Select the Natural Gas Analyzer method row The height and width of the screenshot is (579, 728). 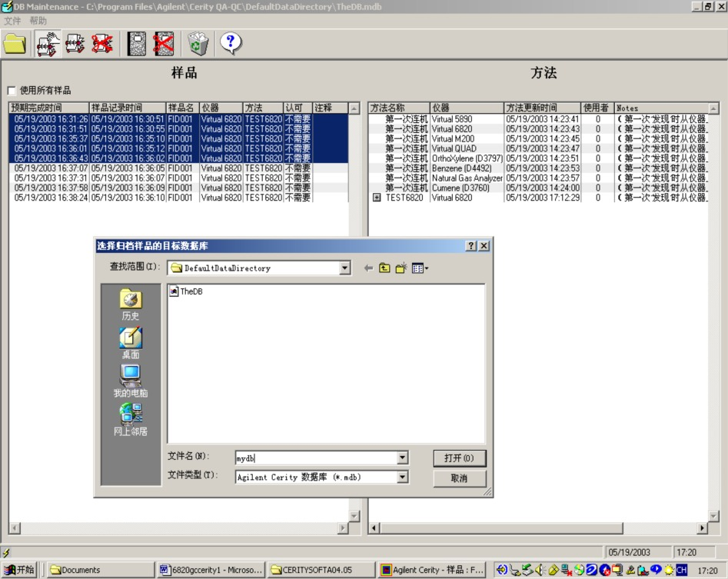pyautogui.click(x=538, y=178)
